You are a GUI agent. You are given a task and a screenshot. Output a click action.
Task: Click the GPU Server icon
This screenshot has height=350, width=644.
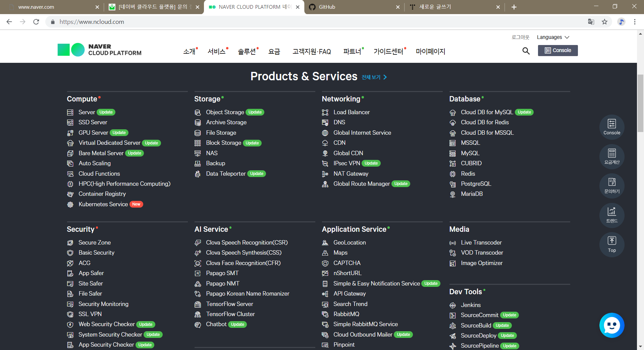(x=70, y=133)
